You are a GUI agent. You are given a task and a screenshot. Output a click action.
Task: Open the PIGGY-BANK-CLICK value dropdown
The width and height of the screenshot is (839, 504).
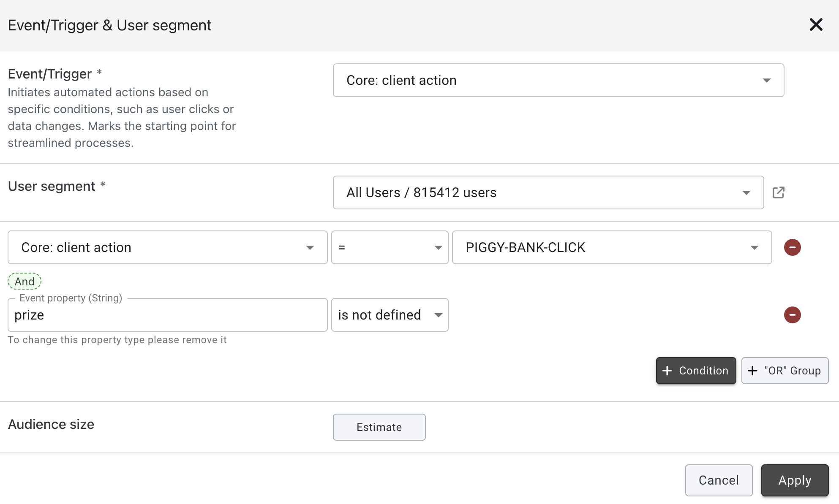(x=611, y=247)
